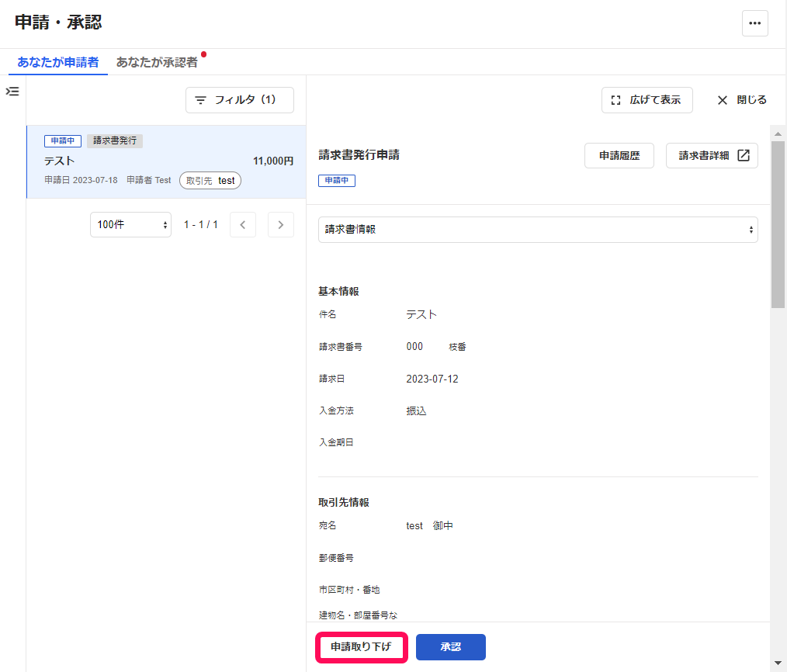Click the 申請者 Test text
787x672 pixels.
click(x=148, y=180)
